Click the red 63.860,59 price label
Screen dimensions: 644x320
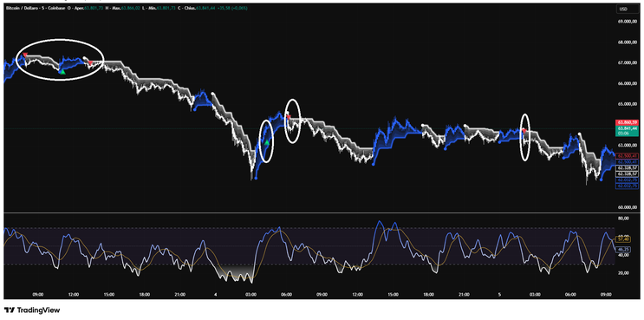628,122
